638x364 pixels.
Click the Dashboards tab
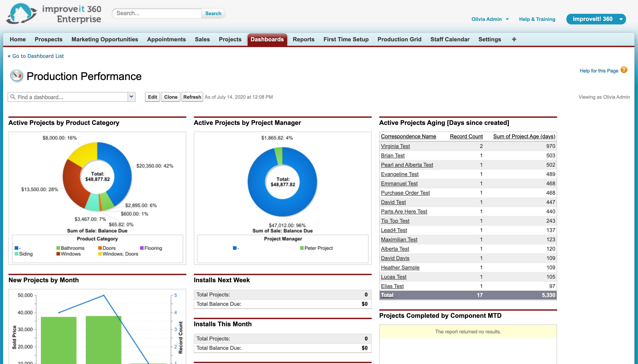click(267, 40)
